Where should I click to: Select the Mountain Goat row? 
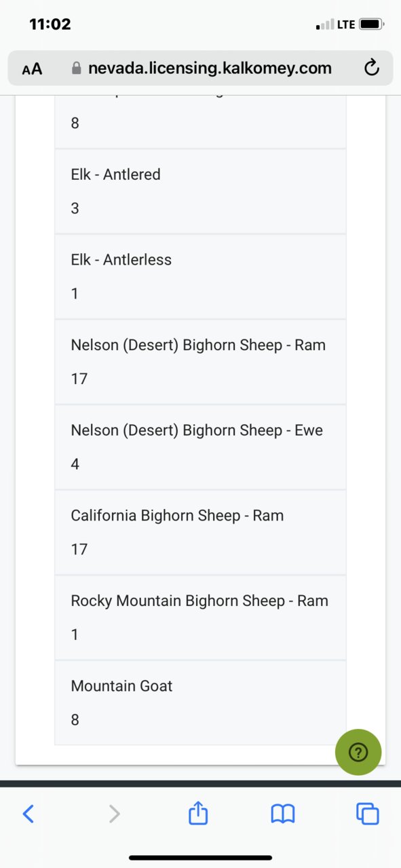pyautogui.click(x=200, y=703)
